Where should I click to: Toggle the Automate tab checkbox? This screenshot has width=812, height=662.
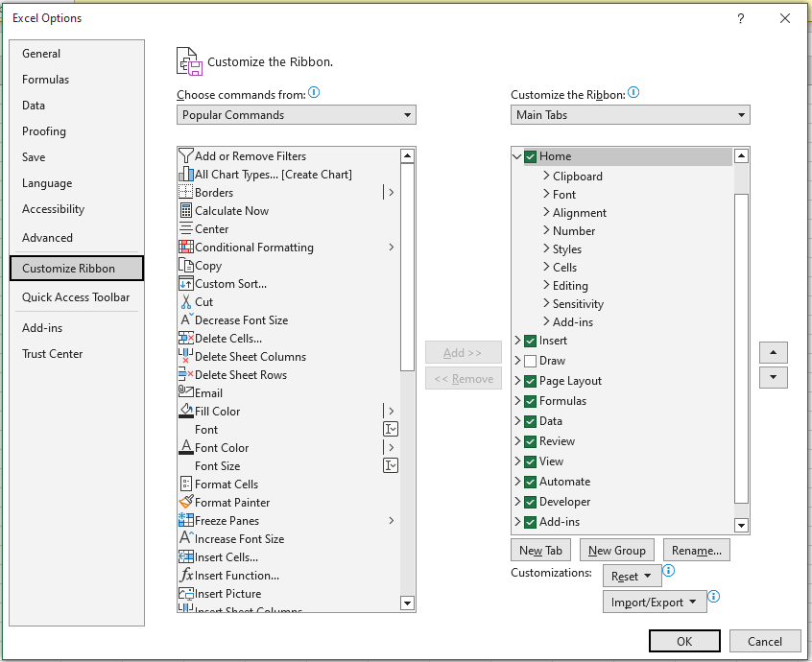click(x=530, y=482)
